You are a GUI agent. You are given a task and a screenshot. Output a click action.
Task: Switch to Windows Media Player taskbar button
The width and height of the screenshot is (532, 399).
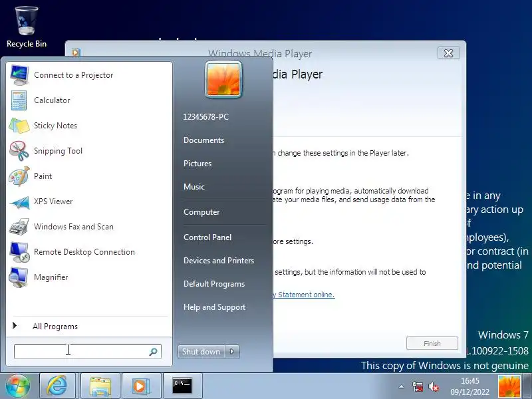[x=140, y=386]
